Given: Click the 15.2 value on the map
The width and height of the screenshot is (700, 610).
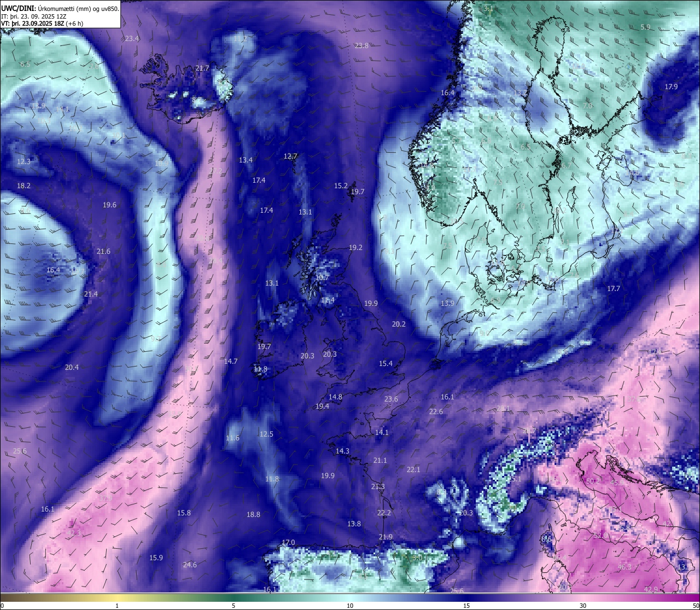Looking at the screenshot, I should (341, 185).
